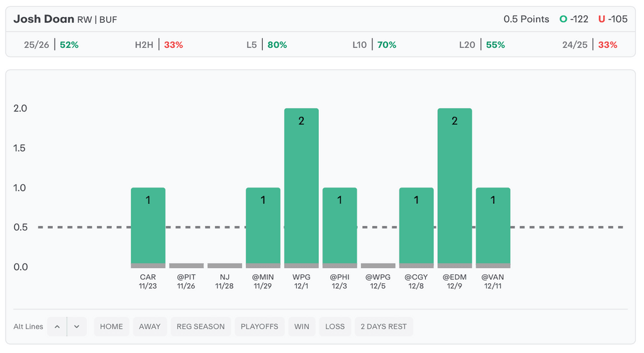Enable the PLAYOFFS filter
Image resolution: width=644 pixels, height=353 pixels.
259,327
